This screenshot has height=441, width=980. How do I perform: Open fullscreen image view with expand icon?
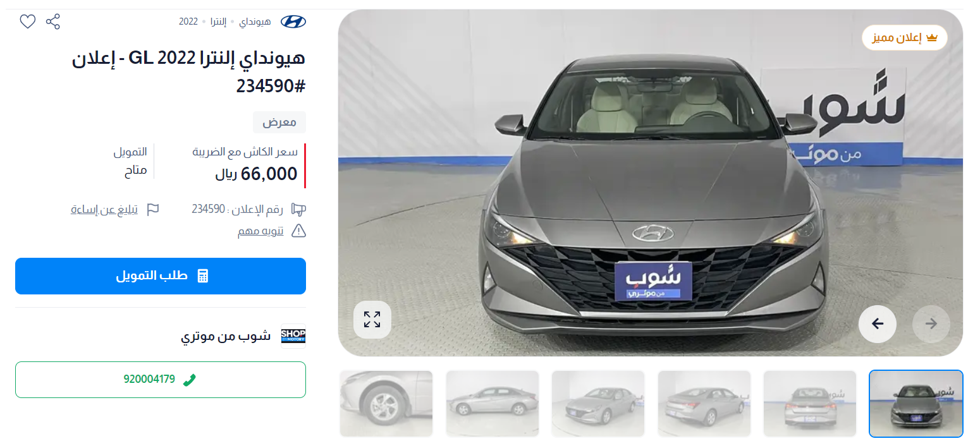coord(372,320)
